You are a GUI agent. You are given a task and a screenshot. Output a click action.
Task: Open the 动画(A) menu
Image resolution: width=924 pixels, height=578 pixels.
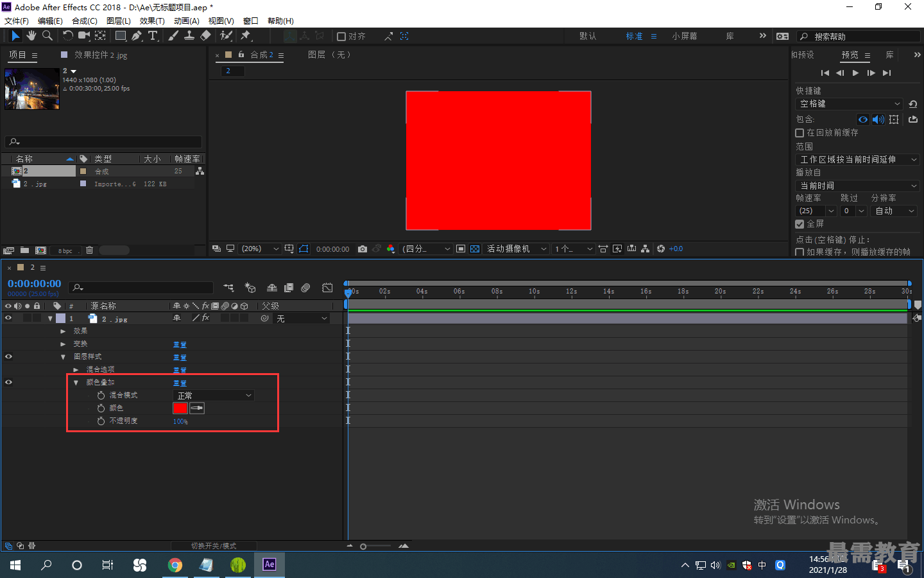[187, 21]
